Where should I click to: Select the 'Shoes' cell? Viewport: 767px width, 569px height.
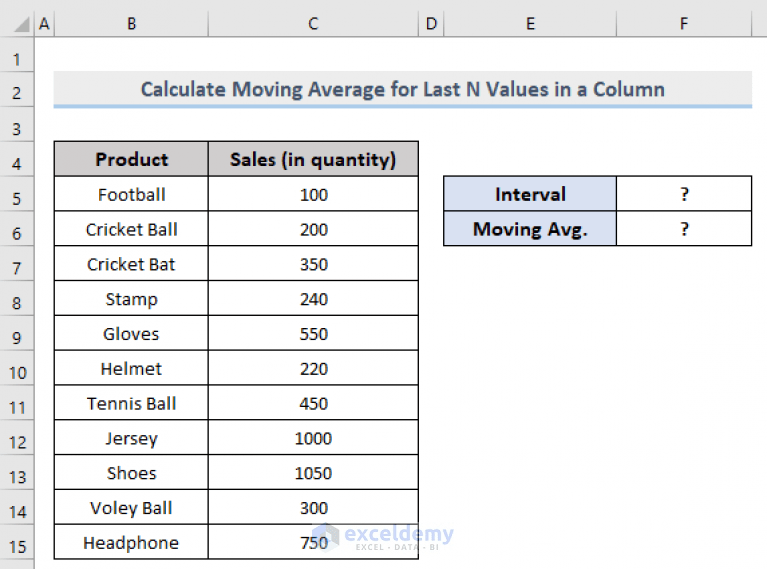pyautogui.click(x=131, y=472)
